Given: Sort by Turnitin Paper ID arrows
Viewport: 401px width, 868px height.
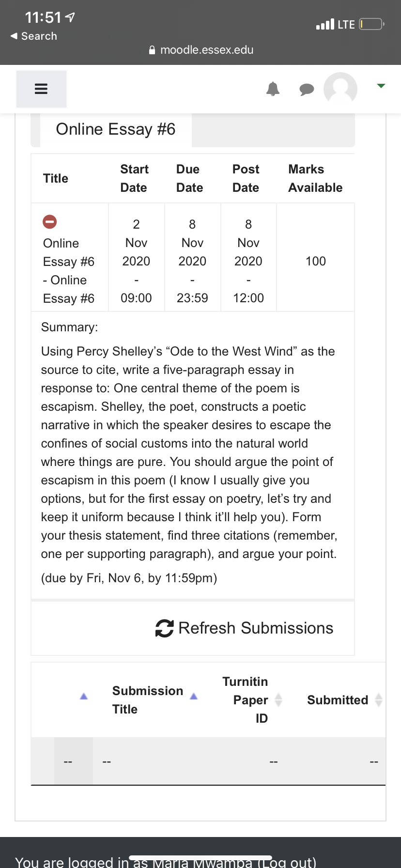Looking at the screenshot, I should (278, 700).
